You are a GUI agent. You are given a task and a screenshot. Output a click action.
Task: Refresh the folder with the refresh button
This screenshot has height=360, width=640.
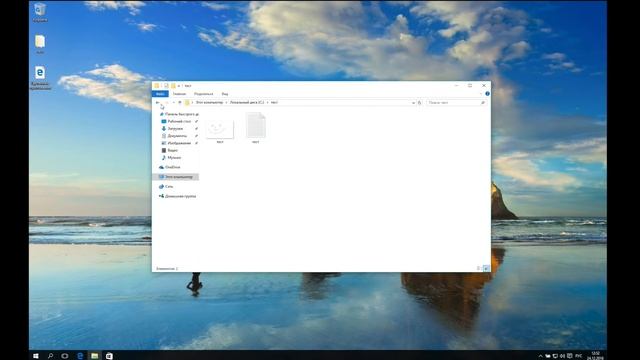419,103
